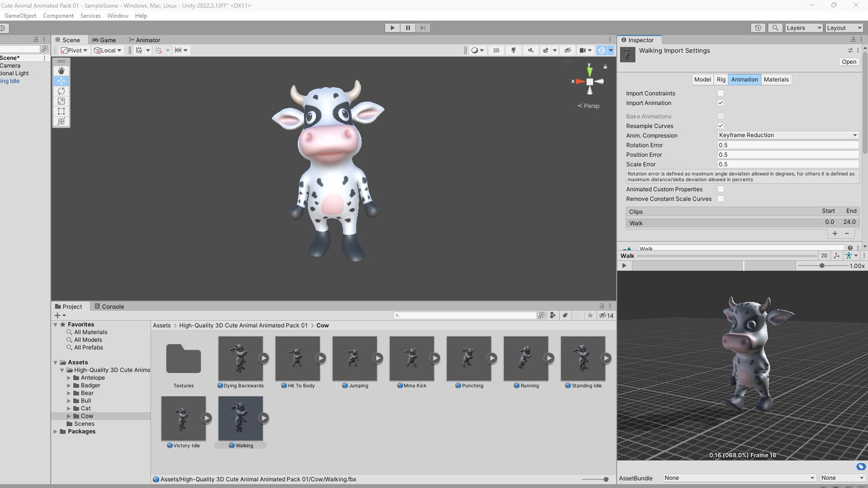The width and height of the screenshot is (868, 488).
Task: Enable Import Constraints checkbox
Action: pyautogui.click(x=721, y=93)
